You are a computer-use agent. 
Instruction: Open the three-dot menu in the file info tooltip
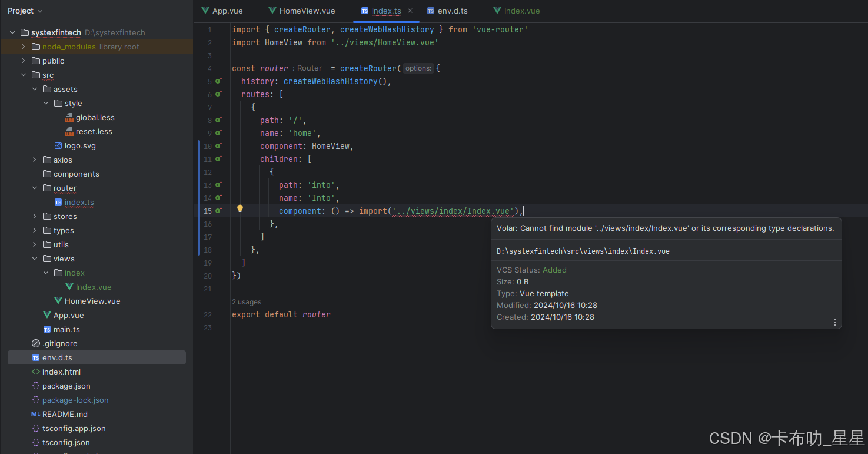[x=834, y=322]
